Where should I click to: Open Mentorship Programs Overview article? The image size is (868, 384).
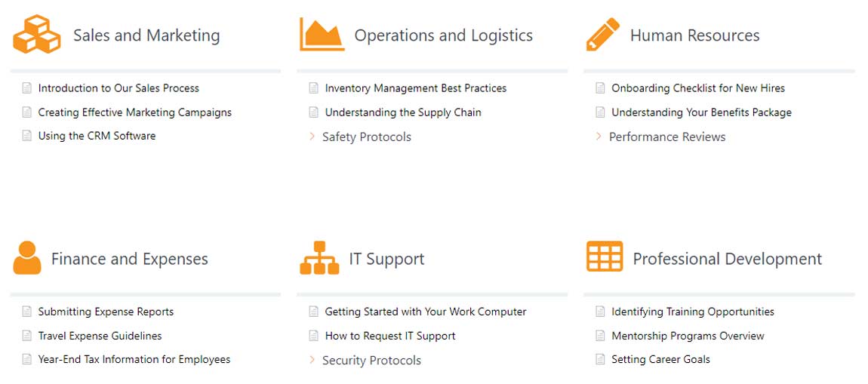coord(688,336)
